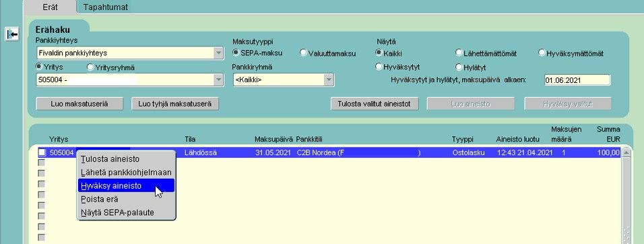The height and width of the screenshot is (244, 644).
Task: Click the Ostolasku type cell
Action: pos(468,153)
